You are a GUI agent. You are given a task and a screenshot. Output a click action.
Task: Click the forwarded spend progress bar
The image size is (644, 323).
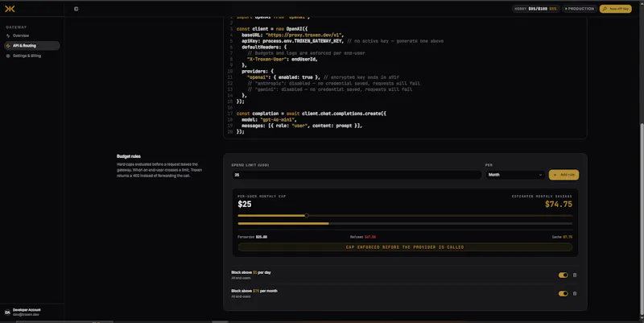coord(405,224)
